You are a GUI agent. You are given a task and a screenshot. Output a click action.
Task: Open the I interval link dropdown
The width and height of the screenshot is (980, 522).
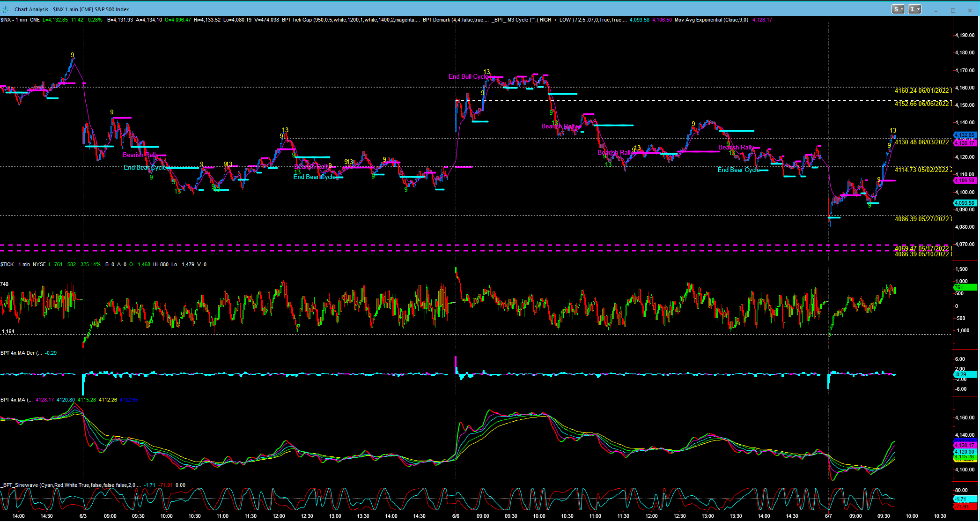pyautogui.click(x=914, y=9)
